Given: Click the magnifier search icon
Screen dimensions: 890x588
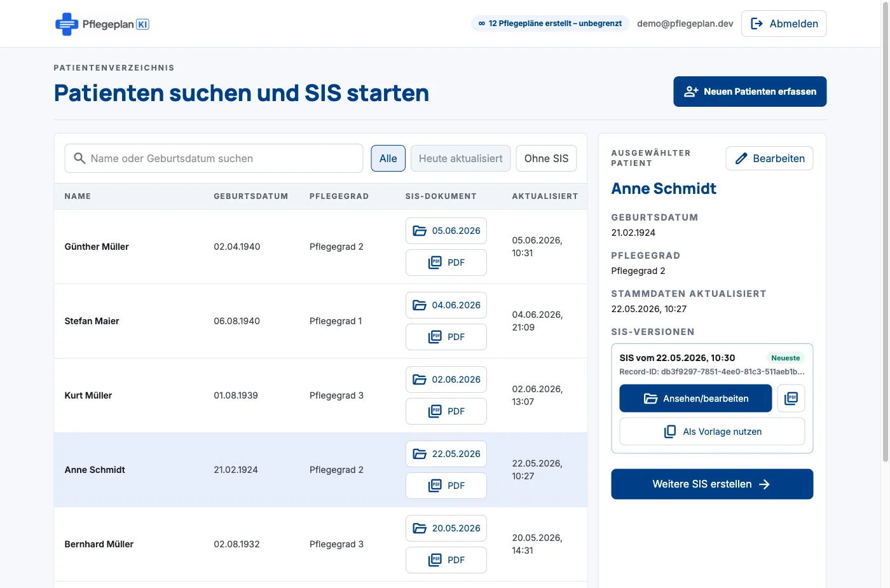Looking at the screenshot, I should [79, 158].
